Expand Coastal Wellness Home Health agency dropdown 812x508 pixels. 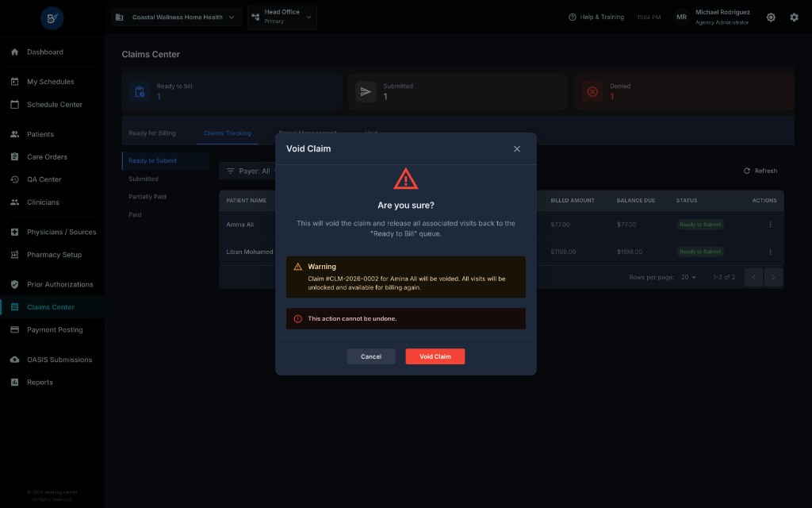pos(177,17)
